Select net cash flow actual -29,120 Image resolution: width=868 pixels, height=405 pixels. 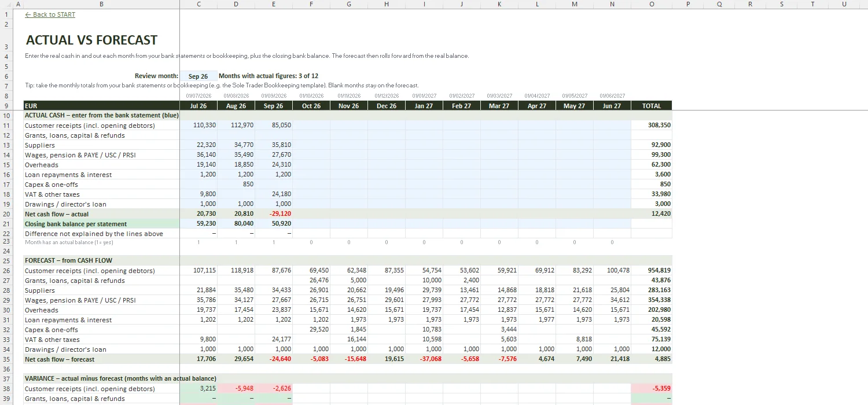tap(274, 214)
